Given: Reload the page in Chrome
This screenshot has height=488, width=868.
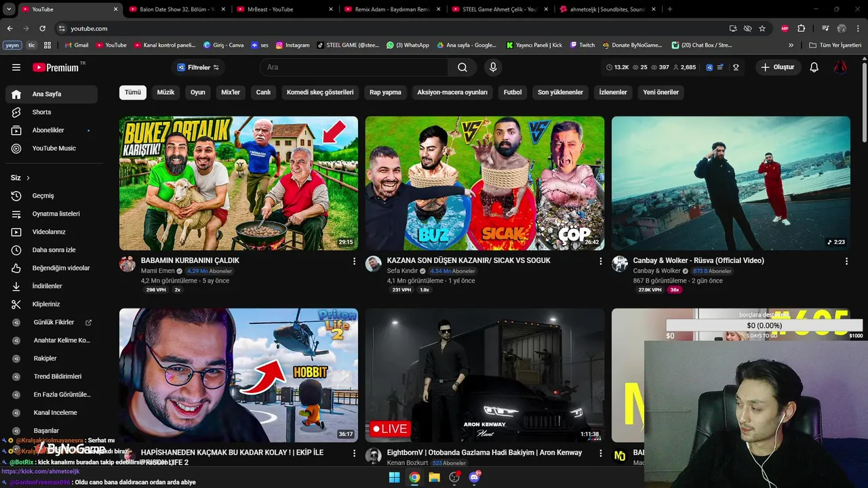Looking at the screenshot, I should click(x=43, y=28).
